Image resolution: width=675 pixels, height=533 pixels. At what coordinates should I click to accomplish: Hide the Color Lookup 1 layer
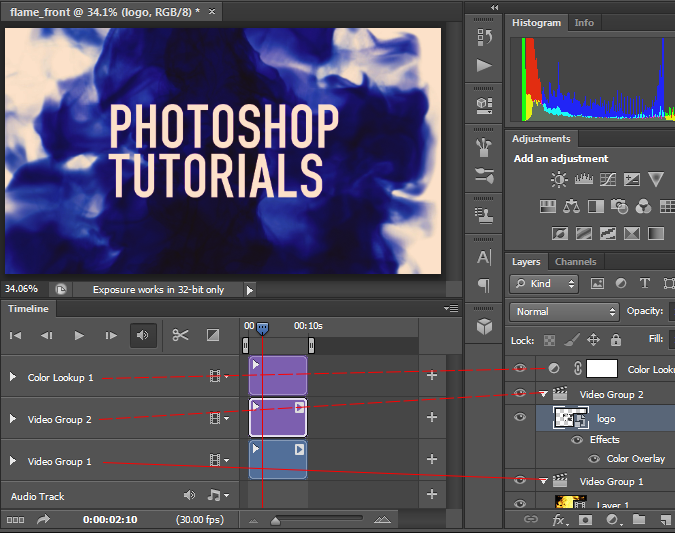[519, 369]
